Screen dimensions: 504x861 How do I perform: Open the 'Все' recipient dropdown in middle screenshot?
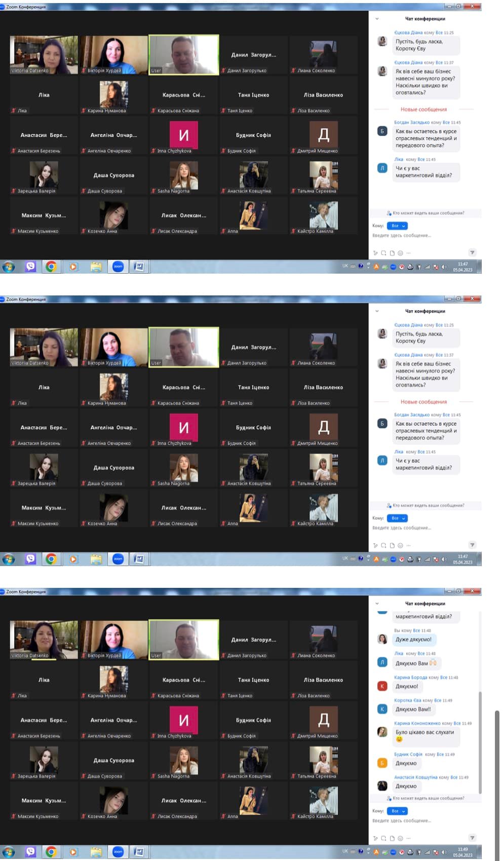pyautogui.click(x=397, y=518)
